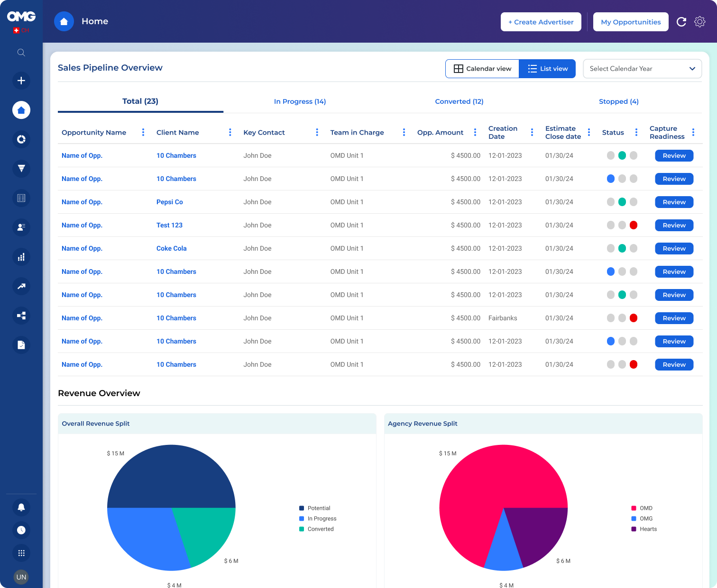This screenshot has height=588, width=717.
Task: Click the clock history icon in sidebar
Action: tap(21, 530)
